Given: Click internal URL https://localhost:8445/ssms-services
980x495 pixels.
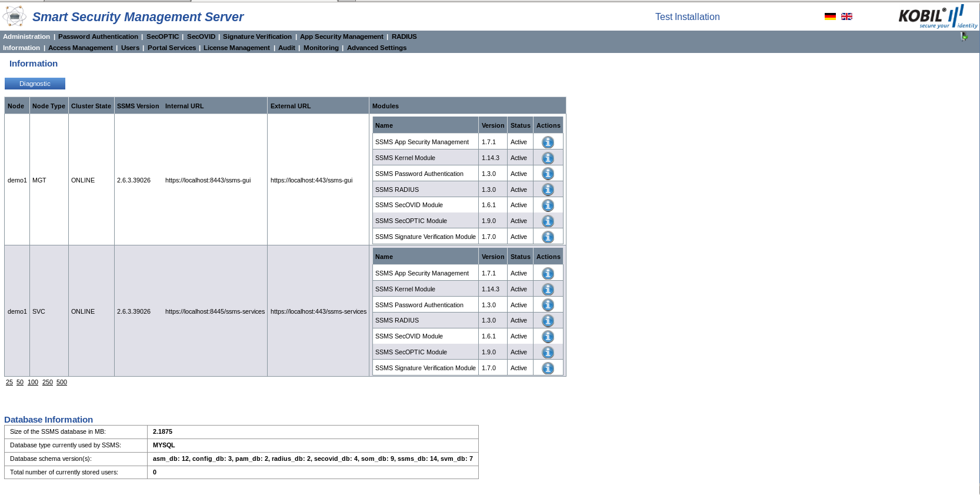Looking at the screenshot, I should [215, 311].
